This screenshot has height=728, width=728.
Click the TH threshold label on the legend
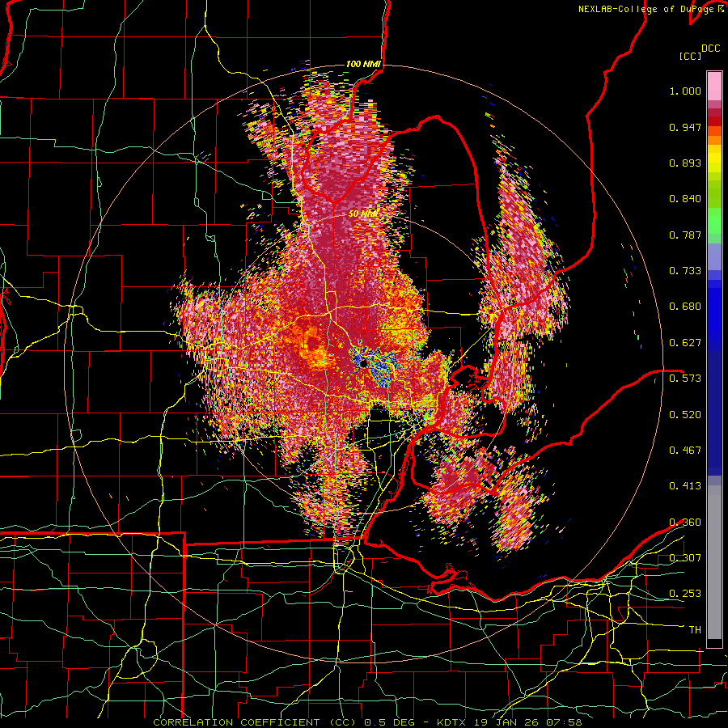695,629
